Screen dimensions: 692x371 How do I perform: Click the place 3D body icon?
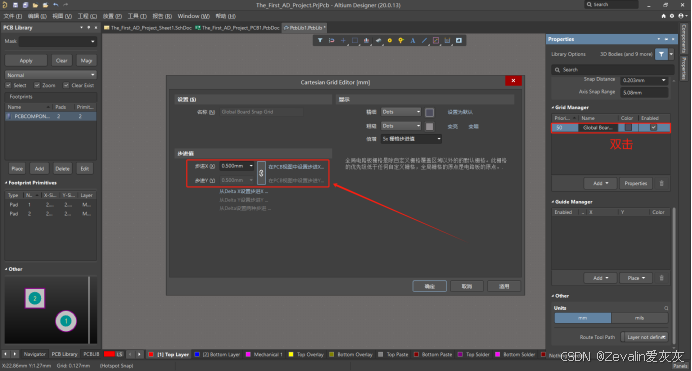378,40
